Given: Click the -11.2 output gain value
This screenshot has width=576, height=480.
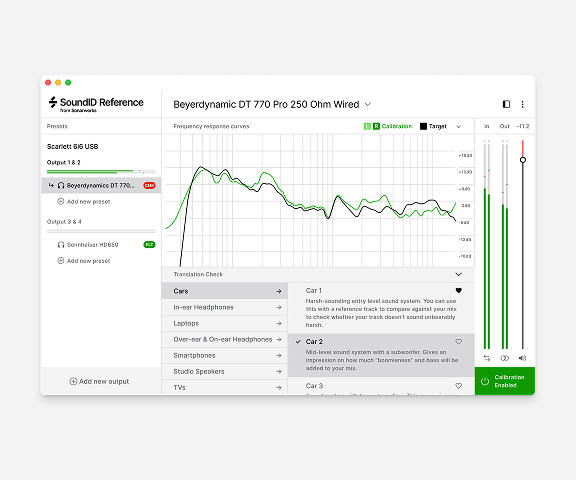Looking at the screenshot, I should [x=523, y=126].
